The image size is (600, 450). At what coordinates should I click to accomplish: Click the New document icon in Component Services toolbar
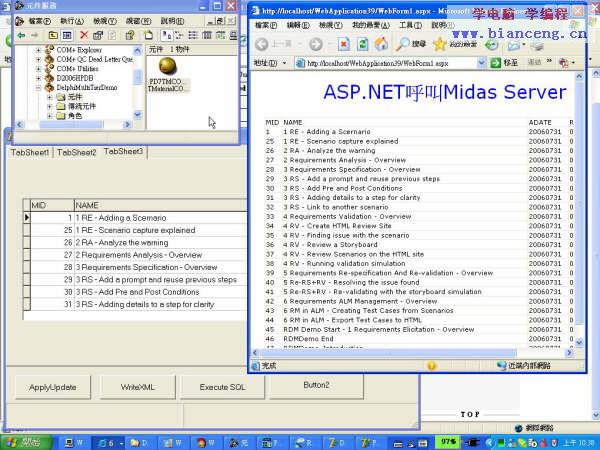tap(148, 36)
